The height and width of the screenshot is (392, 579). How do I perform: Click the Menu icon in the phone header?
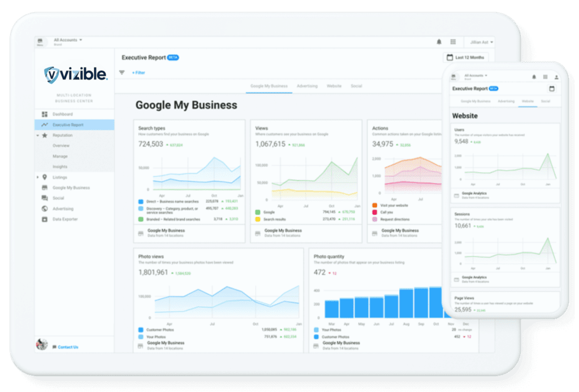453,77
